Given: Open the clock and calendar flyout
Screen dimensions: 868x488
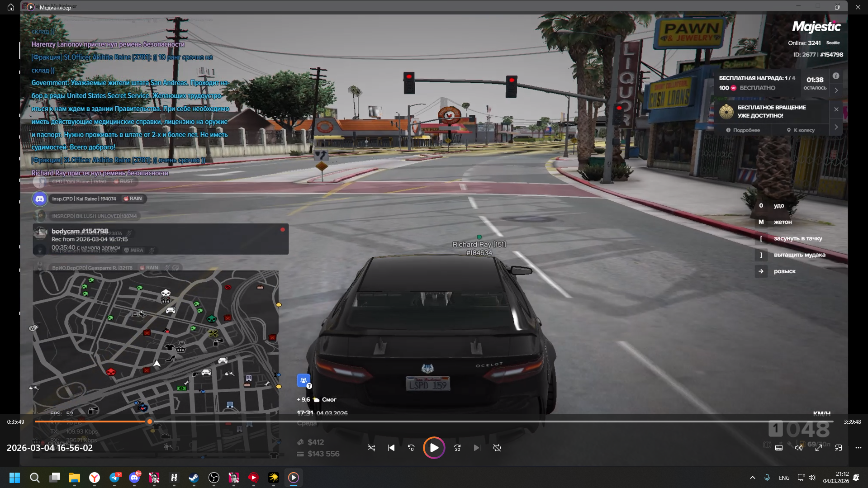Looking at the screenshot, I should click(x=836, y=478).
